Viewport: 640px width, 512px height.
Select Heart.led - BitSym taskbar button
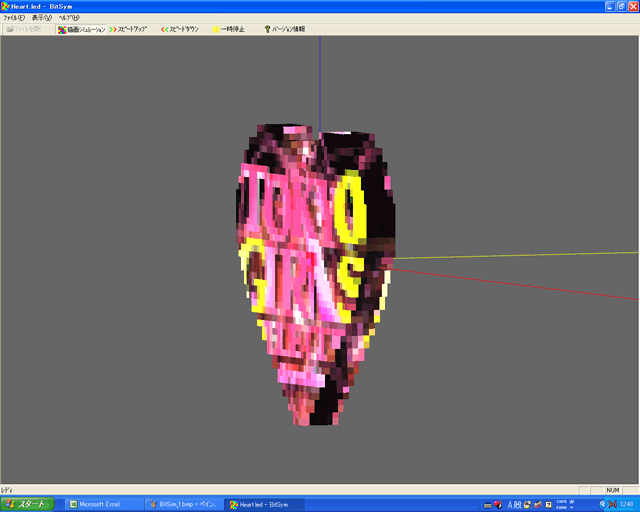[x=264, y=504]
